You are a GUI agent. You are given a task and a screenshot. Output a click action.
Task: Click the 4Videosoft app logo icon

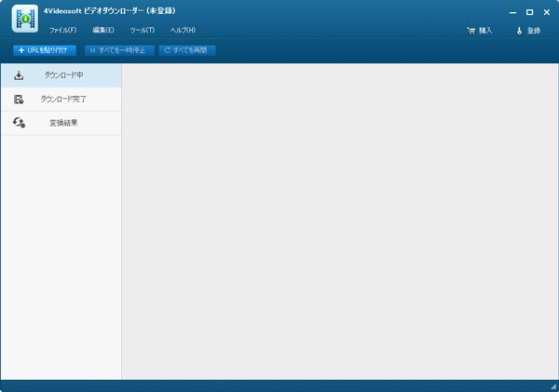tap(25, 19)
